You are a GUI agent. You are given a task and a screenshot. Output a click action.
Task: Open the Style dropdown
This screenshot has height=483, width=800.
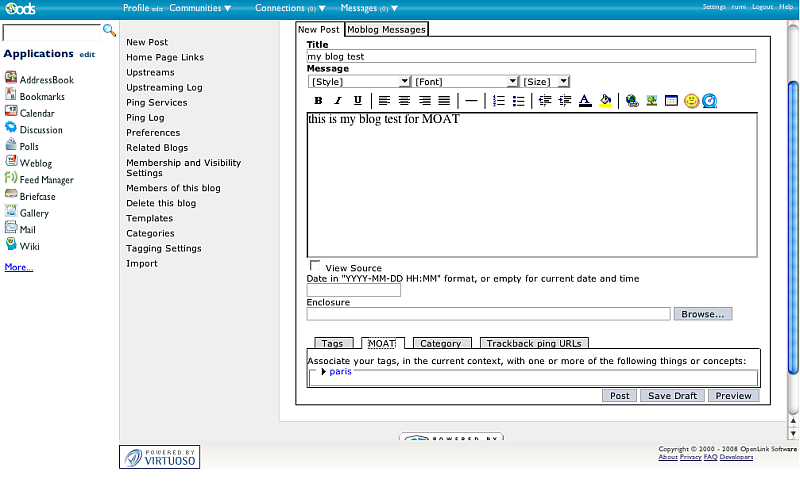(359, 81)
